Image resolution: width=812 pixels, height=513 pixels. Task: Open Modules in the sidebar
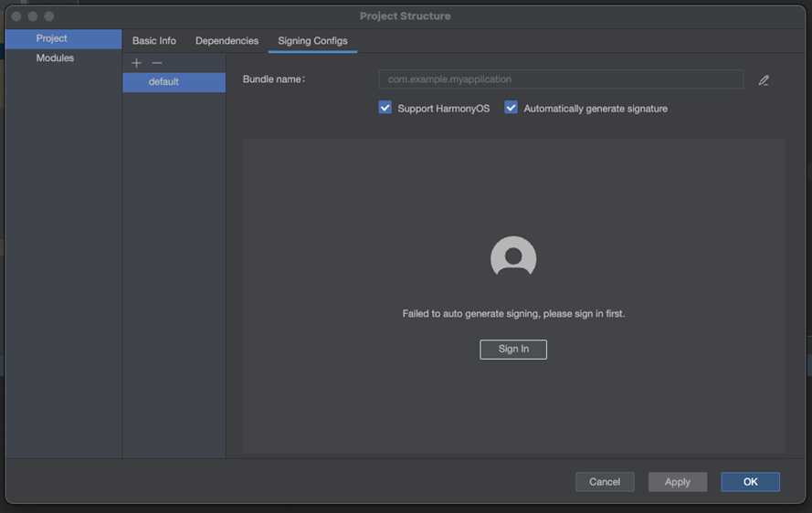63,58
